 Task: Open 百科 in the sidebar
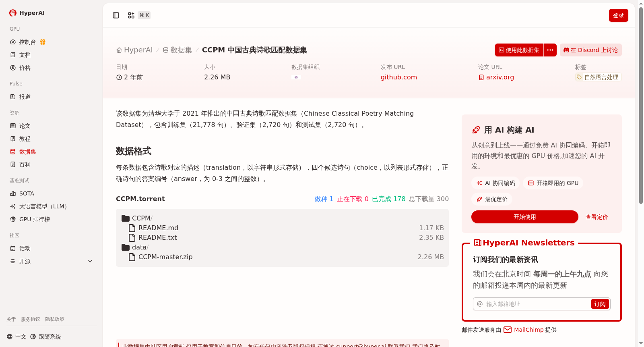(x=25, y=164)
